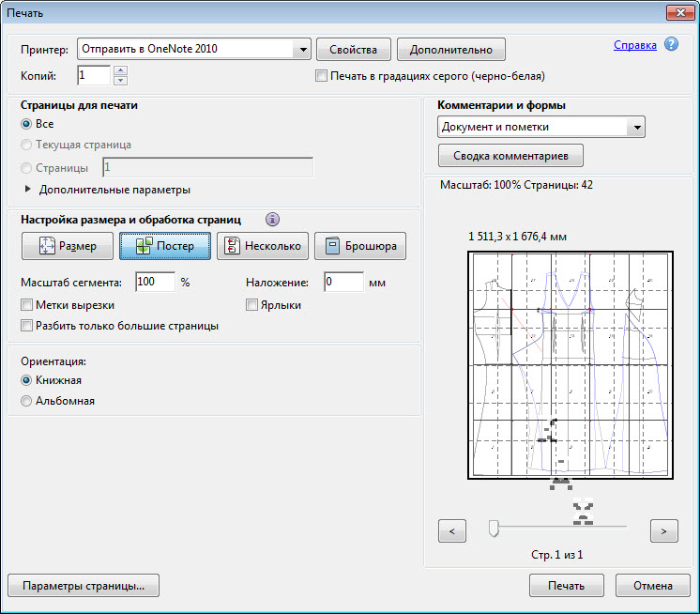Select Текущая страница radio button
The image size is (700, 614).
[26, 145]
